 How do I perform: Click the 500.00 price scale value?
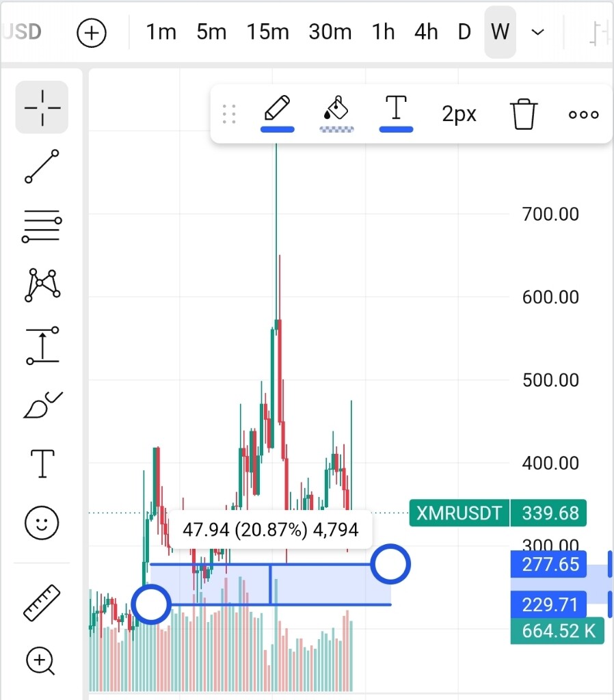point(550,380)
